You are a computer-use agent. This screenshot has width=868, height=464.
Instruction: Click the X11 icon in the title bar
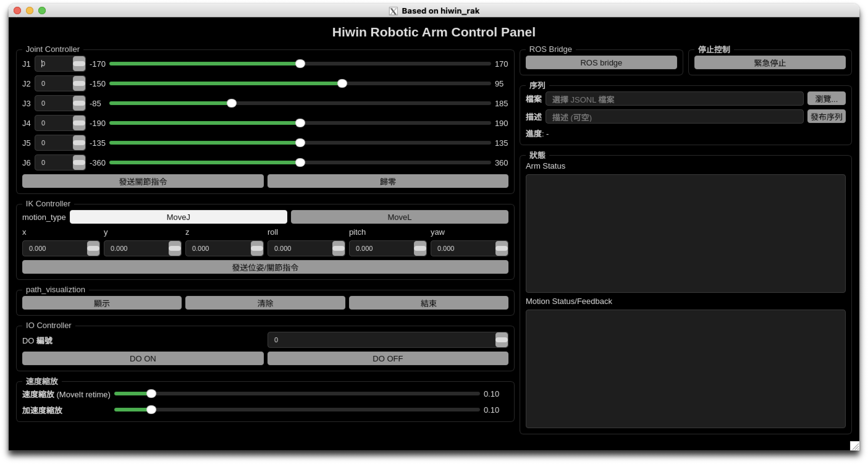(393, 11)
